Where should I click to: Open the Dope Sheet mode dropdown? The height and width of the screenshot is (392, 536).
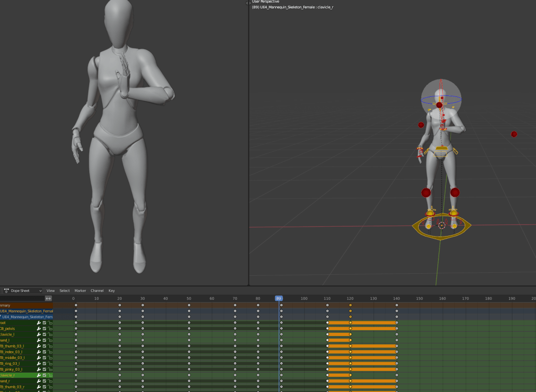pos(24,290)
